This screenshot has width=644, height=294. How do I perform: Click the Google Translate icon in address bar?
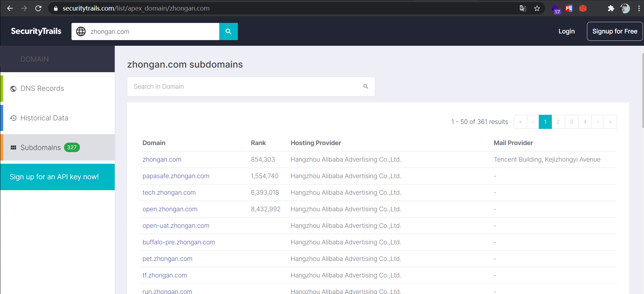point(523,8)
